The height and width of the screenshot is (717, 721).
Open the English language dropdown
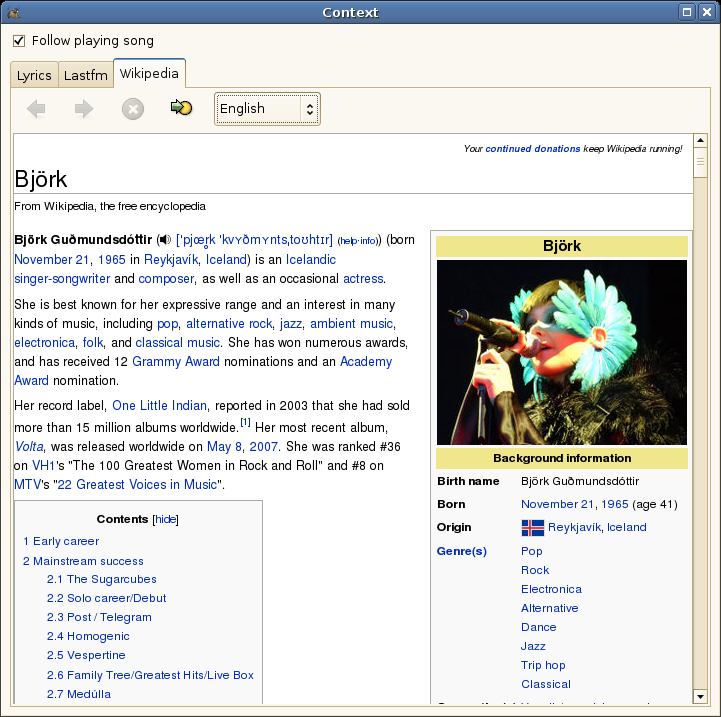(x=267, y=109)
